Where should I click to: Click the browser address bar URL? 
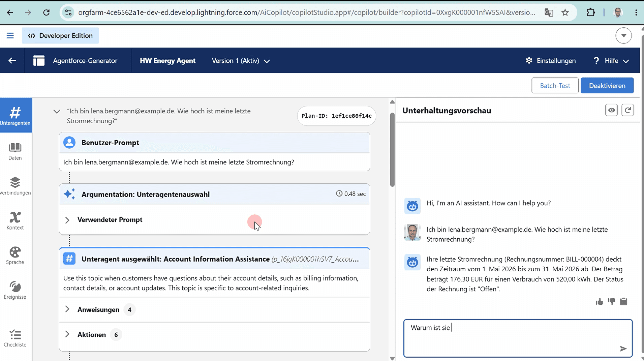point(307,12)
